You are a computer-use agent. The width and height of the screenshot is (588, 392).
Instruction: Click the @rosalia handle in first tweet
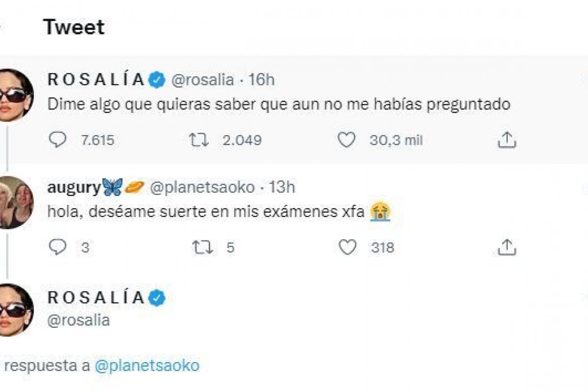202,80
